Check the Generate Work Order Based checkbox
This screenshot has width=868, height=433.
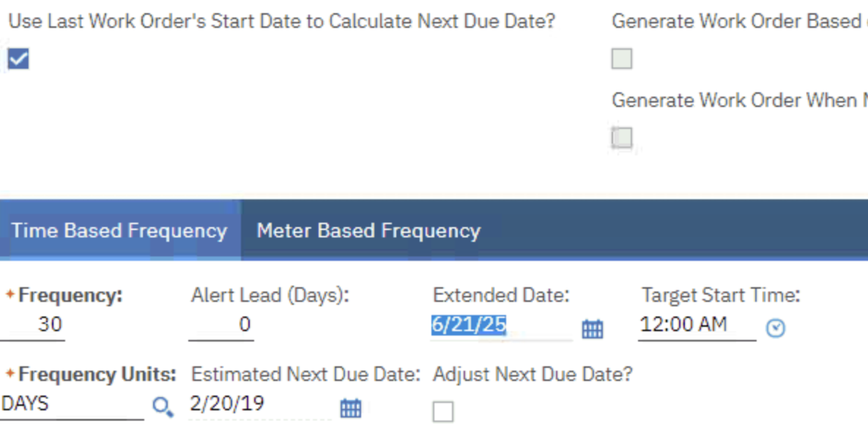(622, 59)
